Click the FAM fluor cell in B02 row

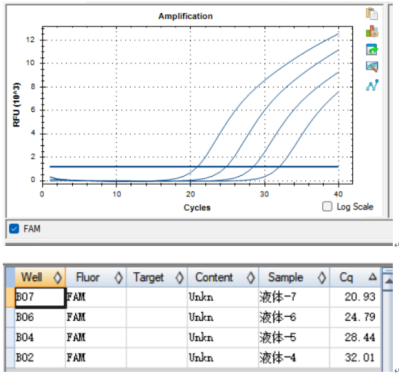coord(96,358)
